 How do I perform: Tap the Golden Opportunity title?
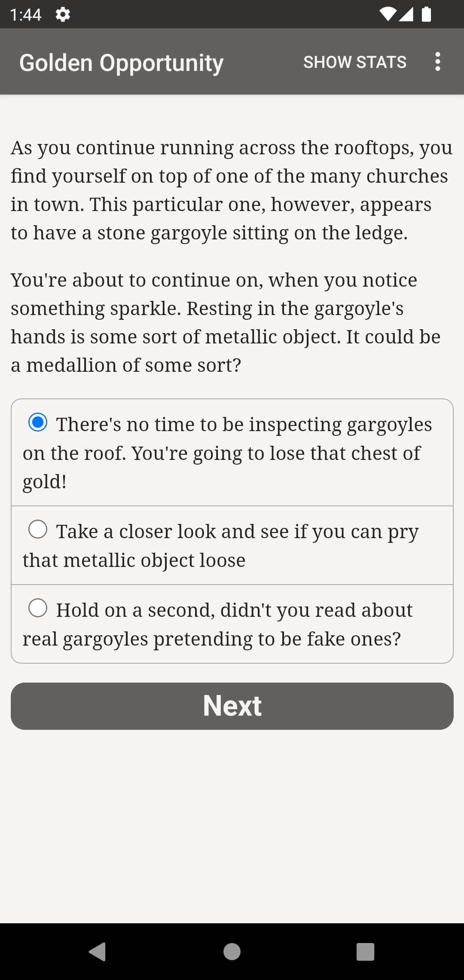pyautogui.click(x=122, y=63)
